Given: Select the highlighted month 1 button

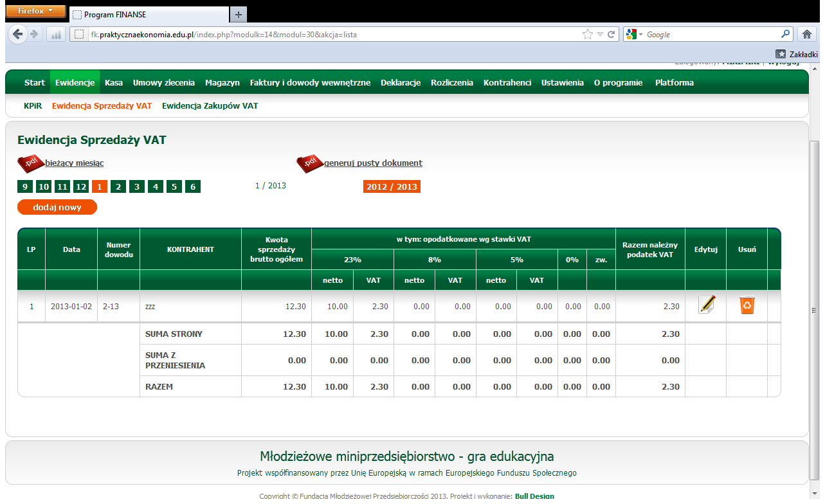Looking at the screenshot, I should point(100,186).
